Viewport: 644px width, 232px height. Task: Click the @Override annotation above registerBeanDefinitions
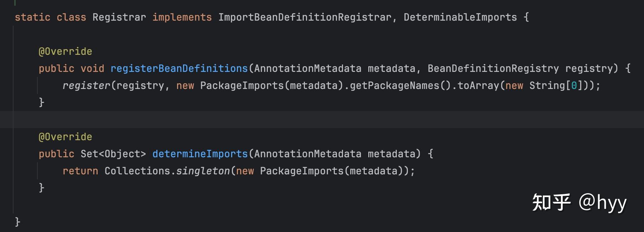65,51
